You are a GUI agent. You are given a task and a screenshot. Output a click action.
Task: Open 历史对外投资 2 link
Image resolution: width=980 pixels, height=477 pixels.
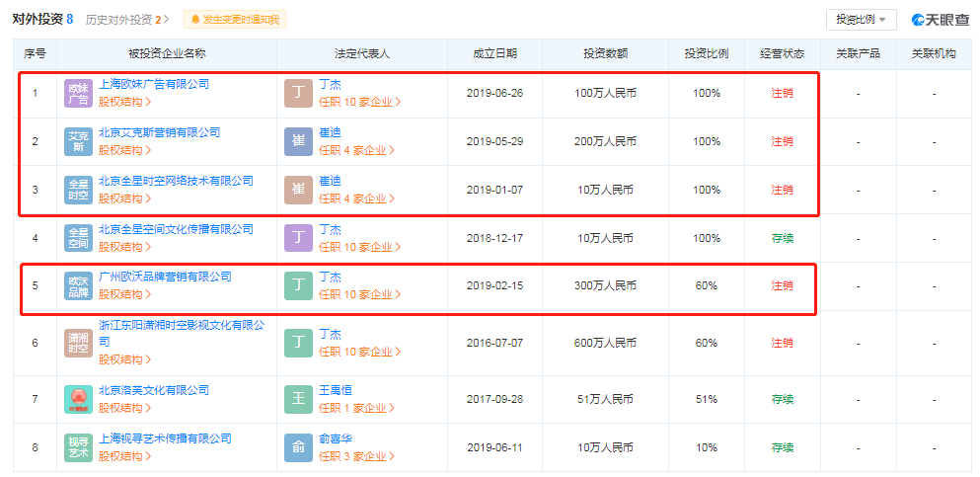point(127,20)
